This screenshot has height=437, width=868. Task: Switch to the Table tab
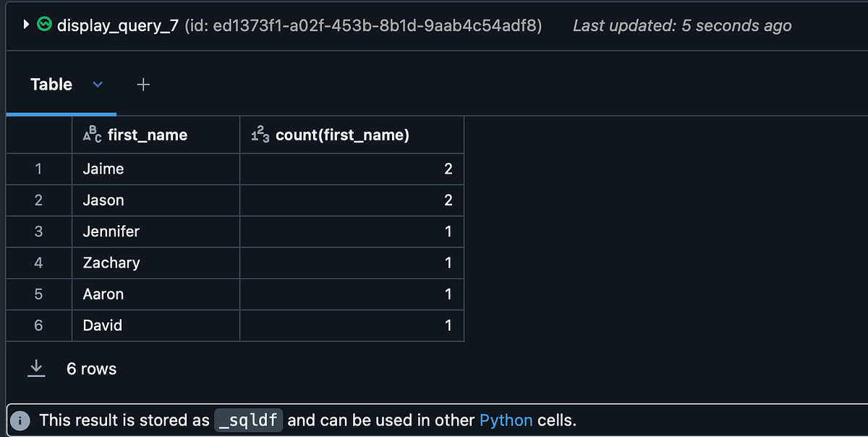51,85
